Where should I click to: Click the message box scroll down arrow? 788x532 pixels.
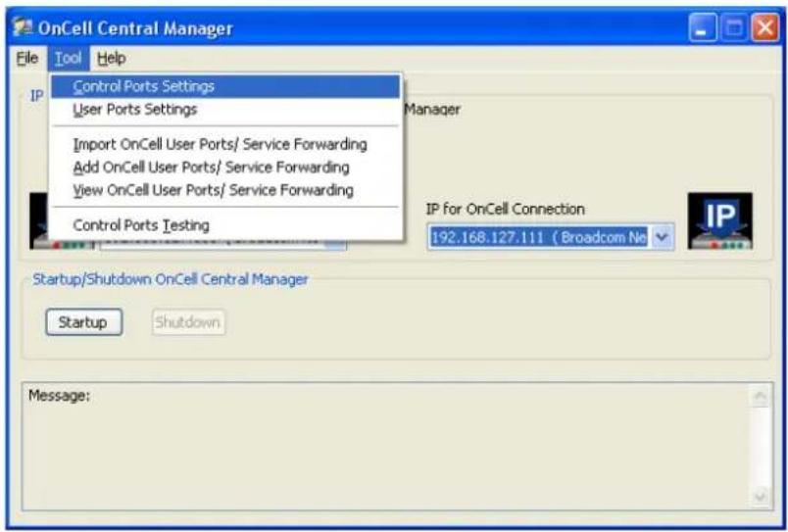coord(760,497)
